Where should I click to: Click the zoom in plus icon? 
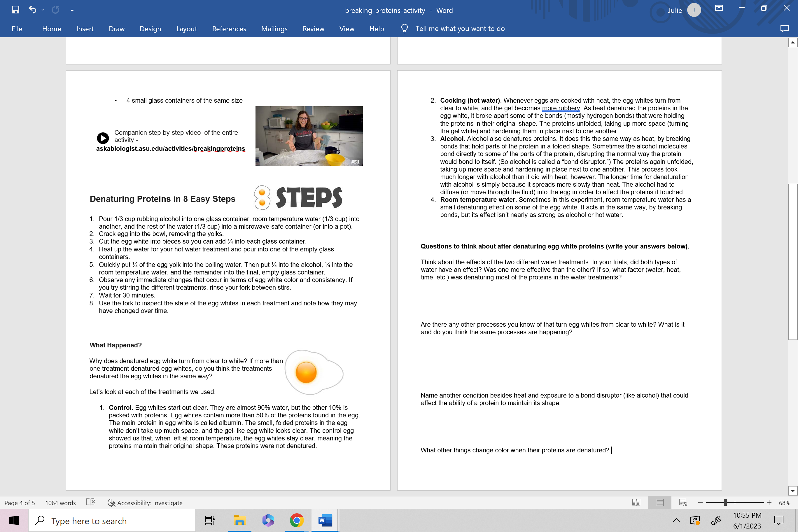[x=769, y=503]
